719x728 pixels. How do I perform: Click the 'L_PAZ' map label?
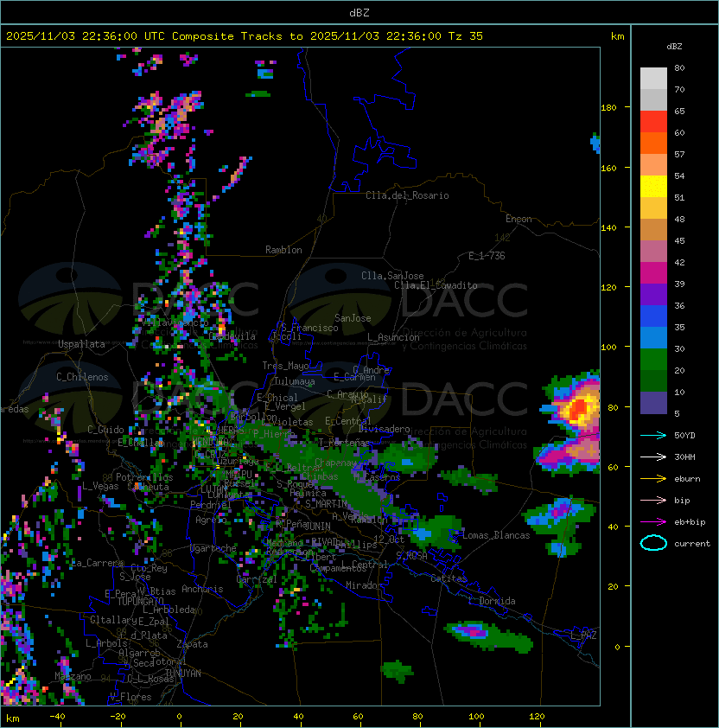pos(583,635)
